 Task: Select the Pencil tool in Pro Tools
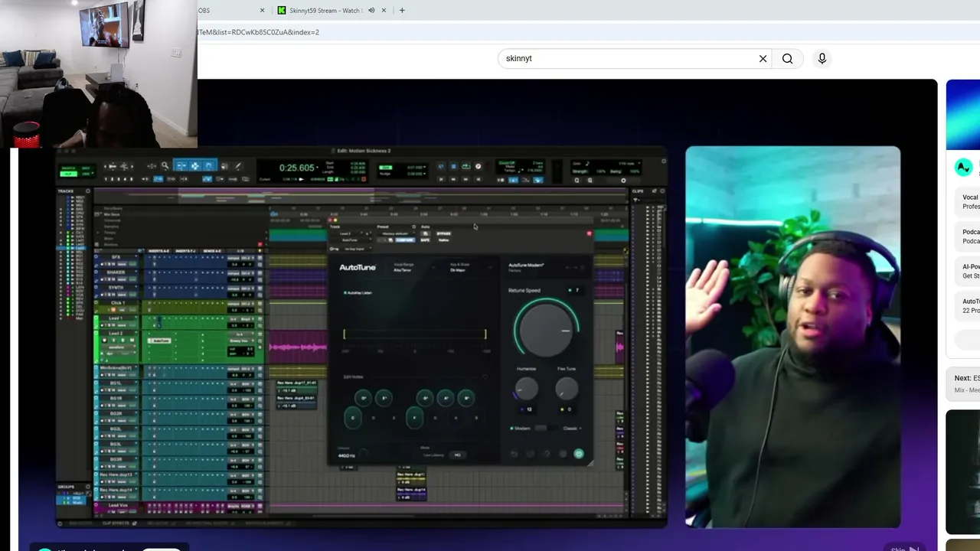238,166
